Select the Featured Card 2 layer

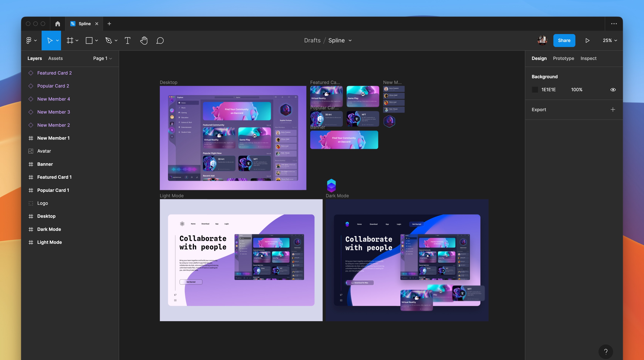[54, 73]
